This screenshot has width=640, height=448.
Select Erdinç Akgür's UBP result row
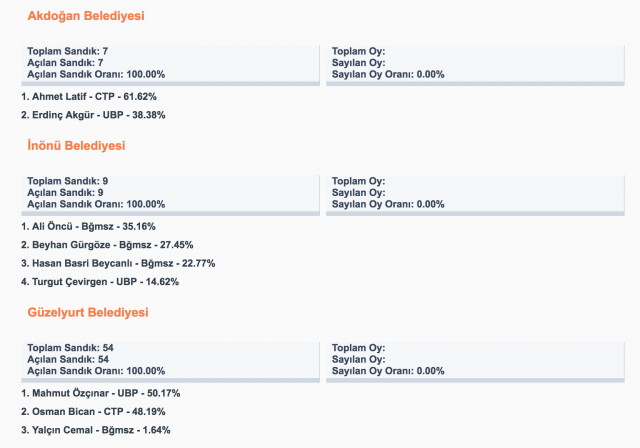tap(93, 115)
